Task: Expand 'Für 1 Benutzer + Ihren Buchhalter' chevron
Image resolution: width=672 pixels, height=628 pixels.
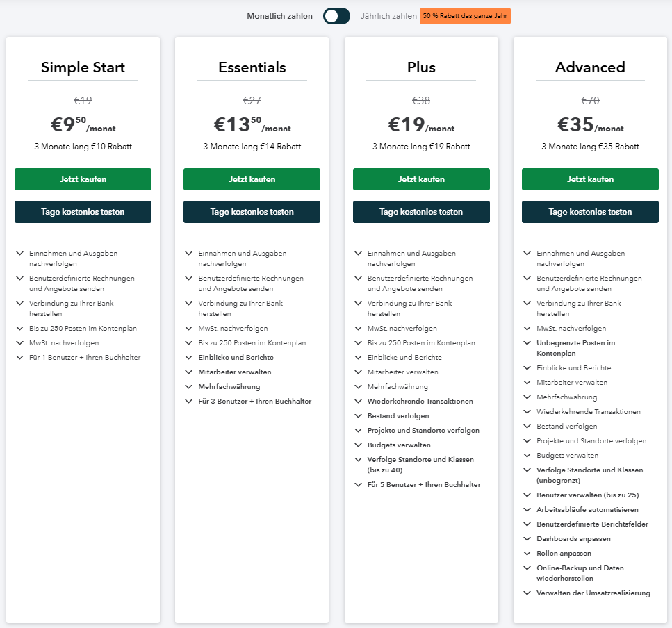Action: tap(19, 357)
